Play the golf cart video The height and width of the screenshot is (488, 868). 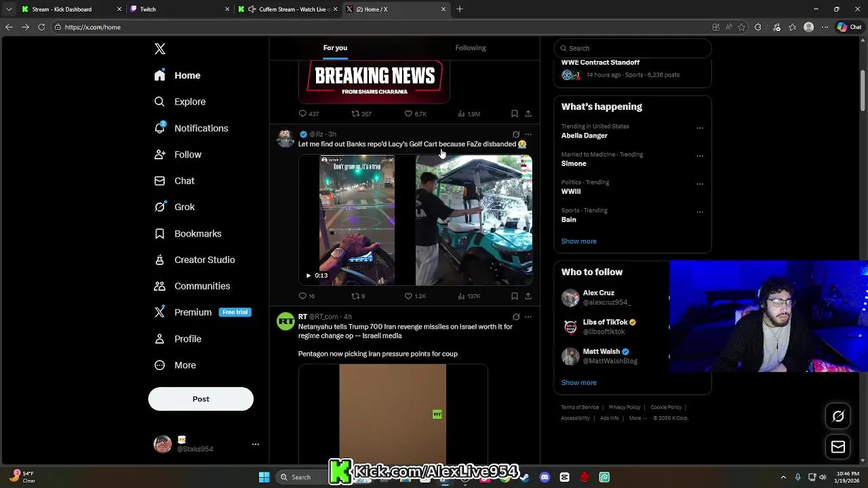309,275
